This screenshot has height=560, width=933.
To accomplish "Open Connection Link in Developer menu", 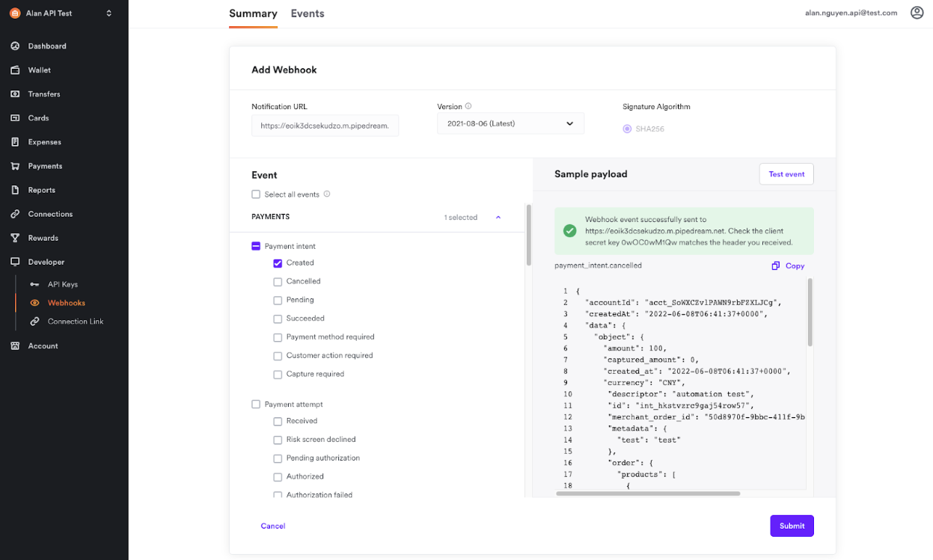I will pyautogui.click(x=75, y=321).
